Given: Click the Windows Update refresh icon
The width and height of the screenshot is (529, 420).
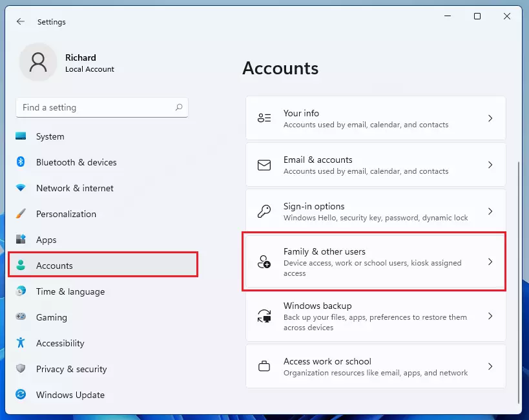Looking at the screenshot, I should (x=21, y=394).
